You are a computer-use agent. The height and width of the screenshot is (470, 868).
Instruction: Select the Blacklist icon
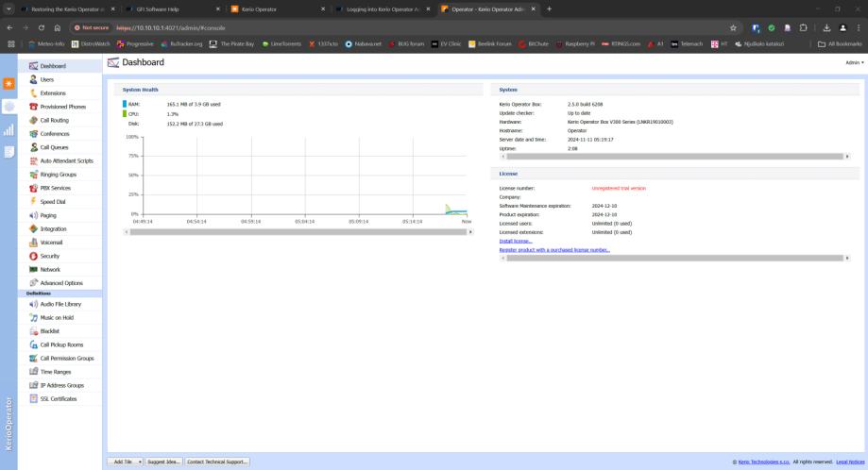click(x=33, y=331)
